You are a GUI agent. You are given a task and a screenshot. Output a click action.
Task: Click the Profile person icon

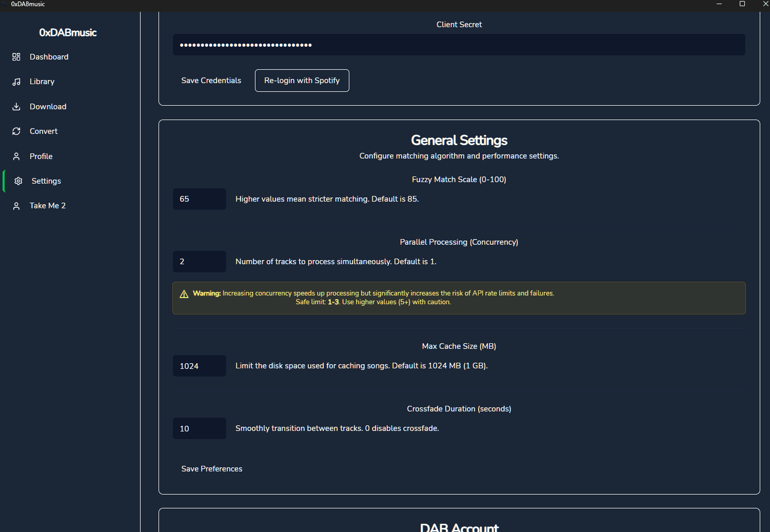[x=16, y=156]
